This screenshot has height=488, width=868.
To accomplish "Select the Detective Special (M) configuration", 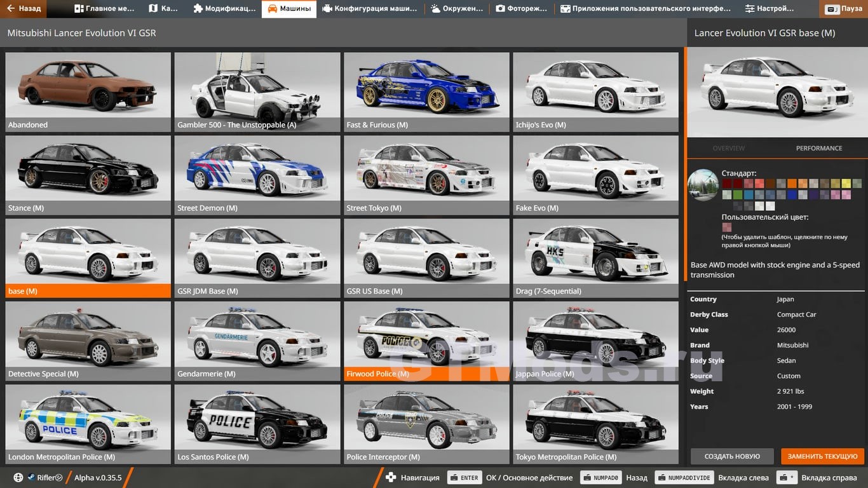I will 88,341.
